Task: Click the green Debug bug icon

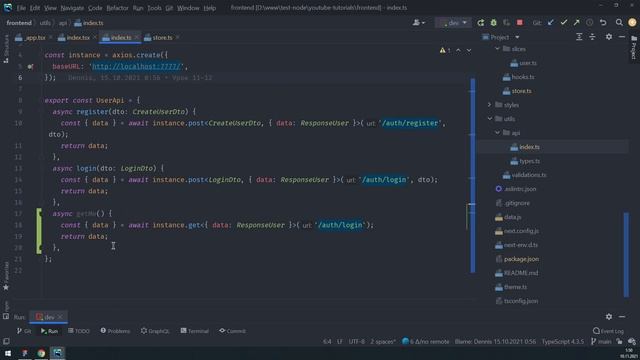Action: click(493, 23)
